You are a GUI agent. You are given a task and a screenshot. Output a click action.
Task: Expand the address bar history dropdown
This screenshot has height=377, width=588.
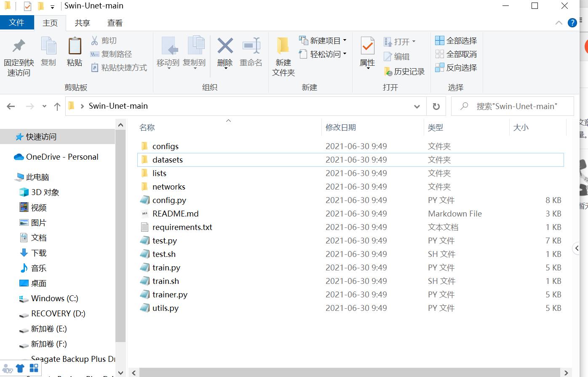click(x=417, y=106)
